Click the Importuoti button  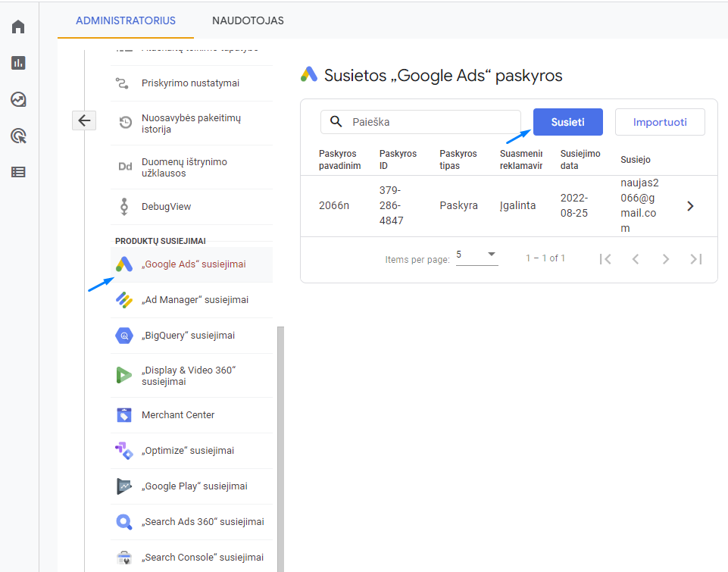point(660,122)
